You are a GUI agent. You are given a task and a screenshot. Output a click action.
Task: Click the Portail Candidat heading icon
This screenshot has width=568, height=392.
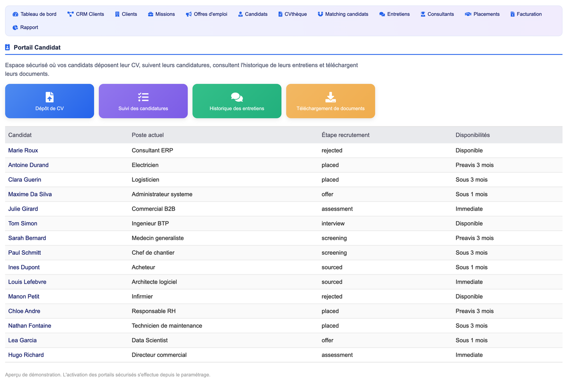click(x=7, y=47)
